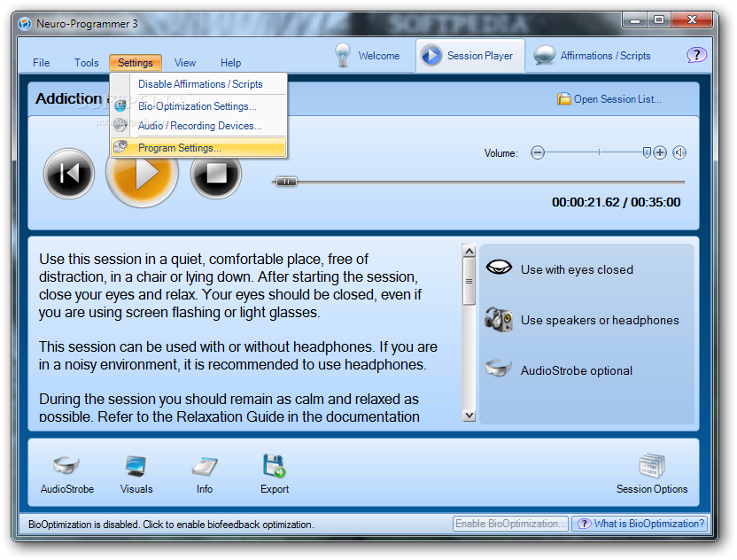Open the File menu
This screenshot has height=560, width=737.
(42, 63)
